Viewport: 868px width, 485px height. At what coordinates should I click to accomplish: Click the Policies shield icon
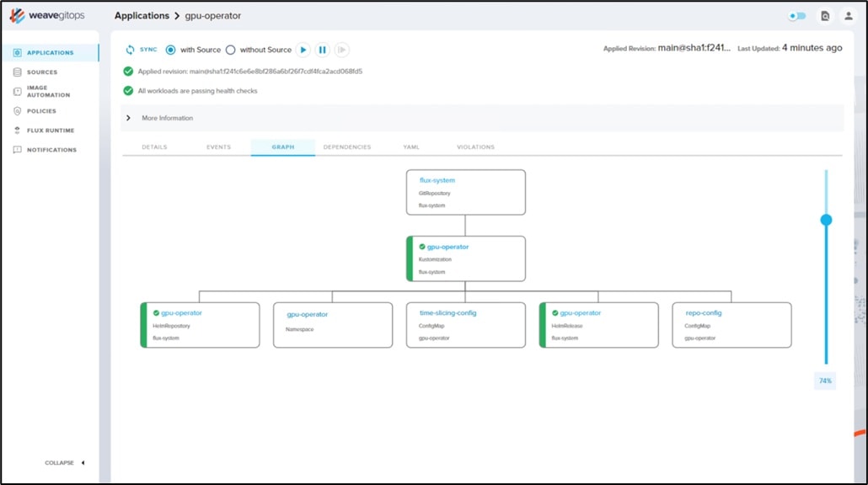17,111
